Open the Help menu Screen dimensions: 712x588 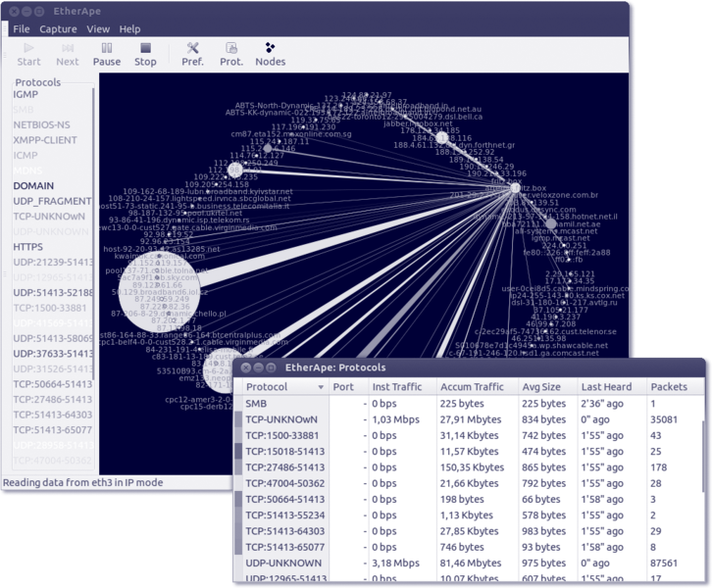(x=129, y=29)
